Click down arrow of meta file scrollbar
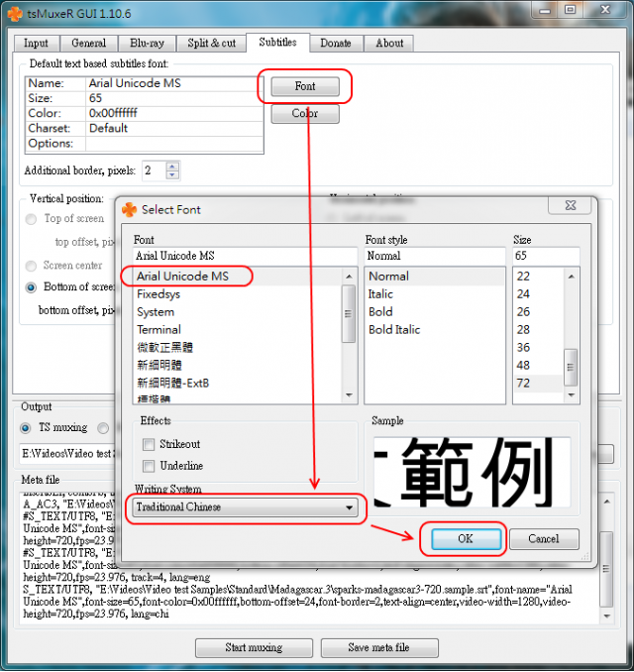 (606, 616)
